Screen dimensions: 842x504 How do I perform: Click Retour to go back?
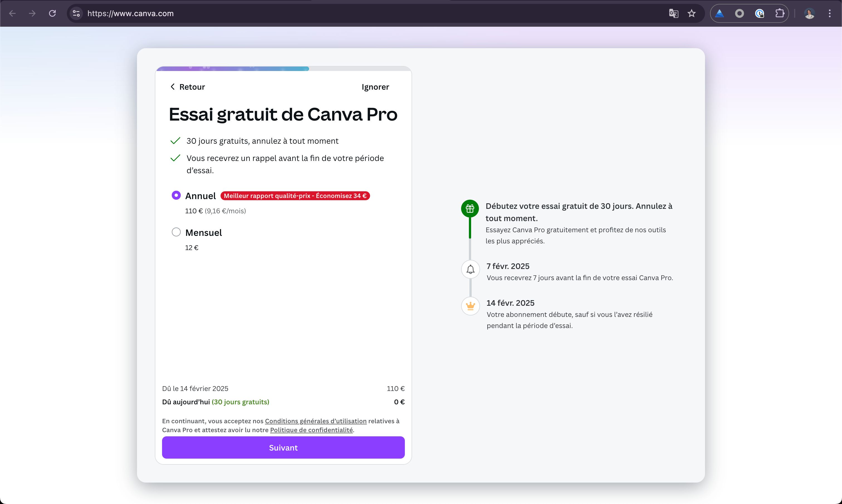click(187, 87)
